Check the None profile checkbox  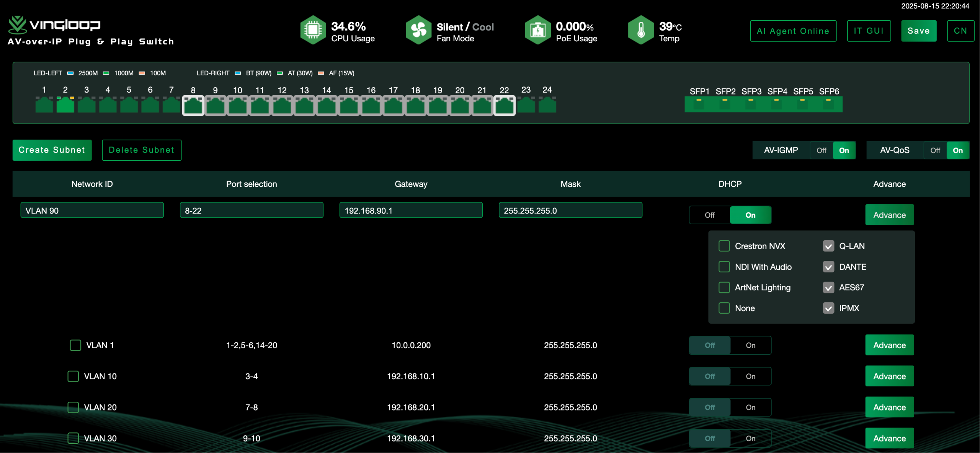[724, 308]
